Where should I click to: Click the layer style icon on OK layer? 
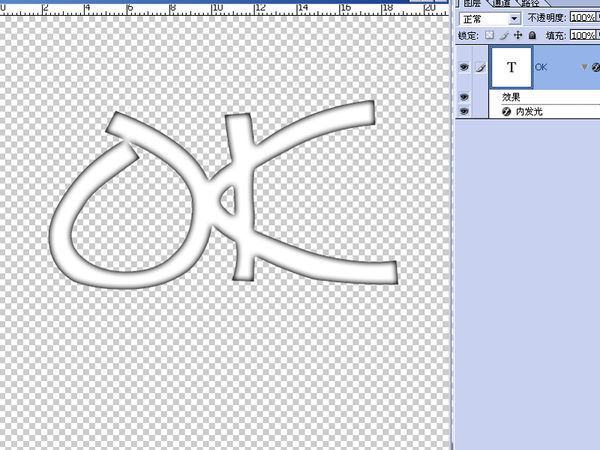(594, 68)
